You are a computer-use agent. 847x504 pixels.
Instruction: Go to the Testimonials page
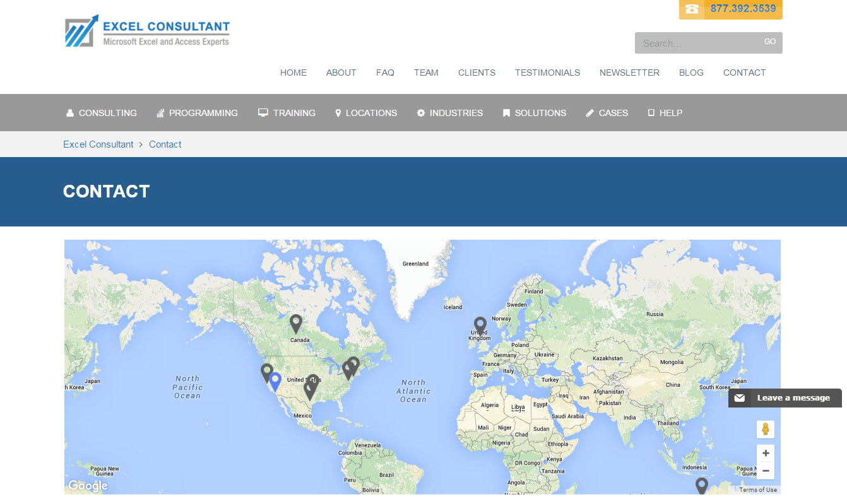[x=547, y=73]
